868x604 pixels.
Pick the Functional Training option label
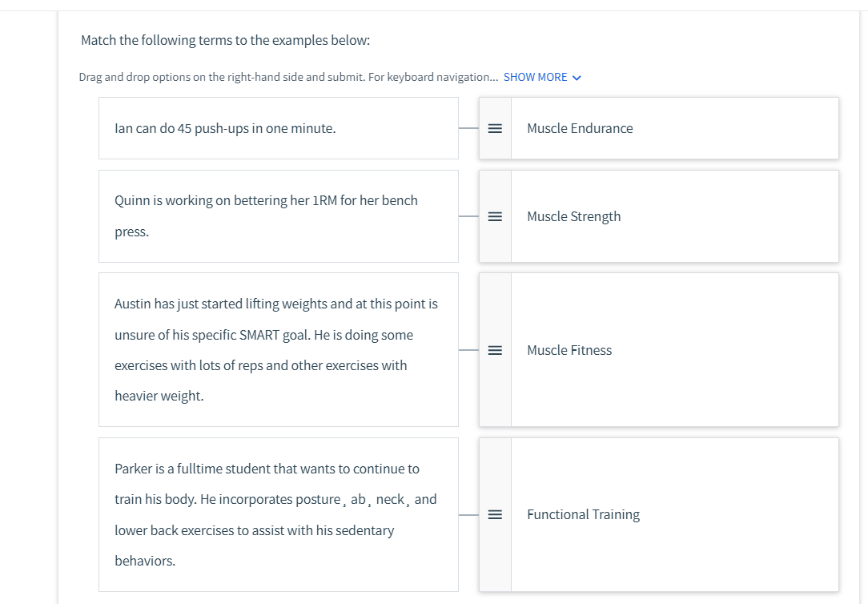pos(583,514)
